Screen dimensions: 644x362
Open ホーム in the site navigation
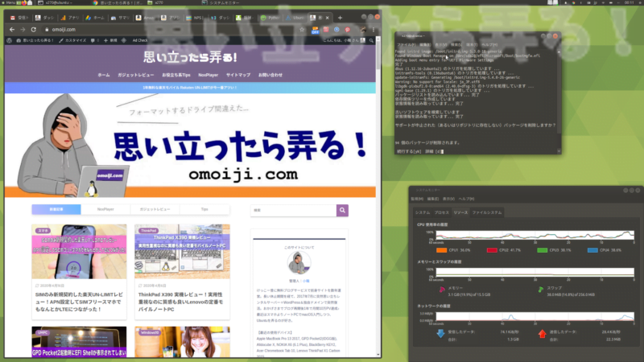point(104,75)
